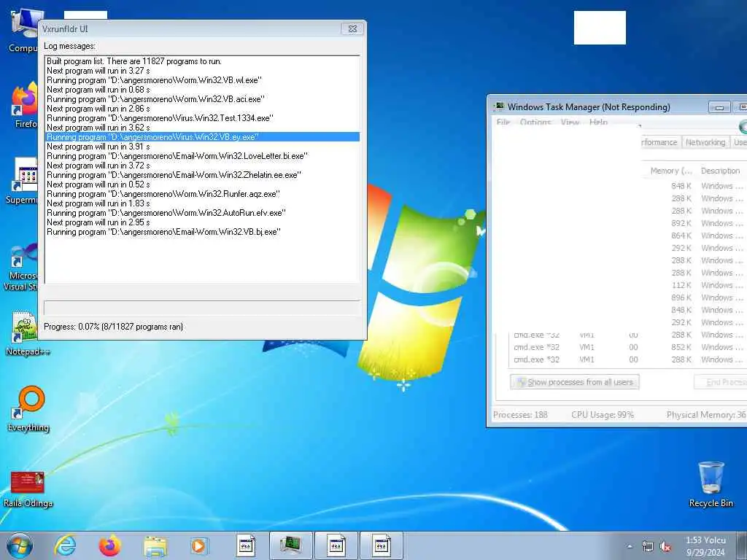The height and width of the screenshot is (560, 747).
Task: Select 'Next program will run in 3.72 s'
Action: coord(202,166)
